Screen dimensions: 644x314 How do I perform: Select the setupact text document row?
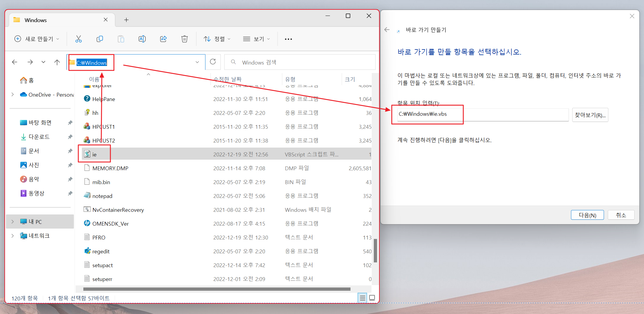(226, 265)
